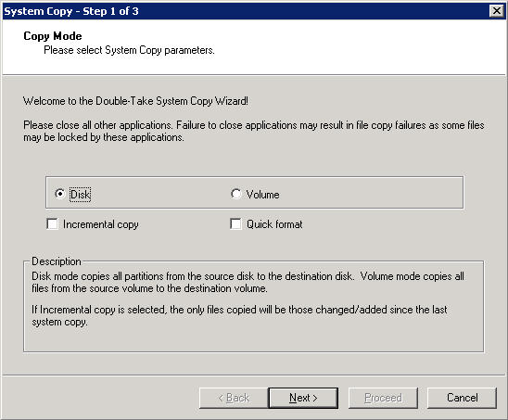508x420 pixels.
Task: Click the greyed-out Back button
Action: [x=234, y=398]
